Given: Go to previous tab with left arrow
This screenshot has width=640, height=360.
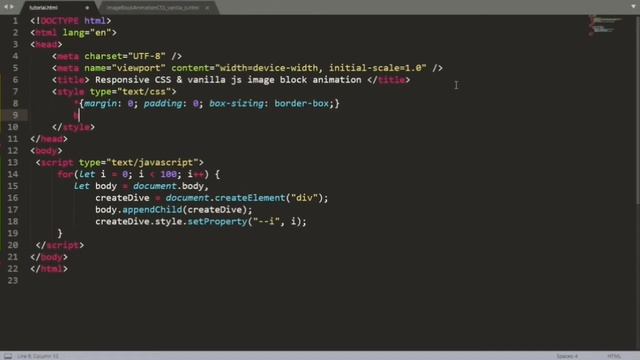Looking at the screenshot, I should tap(6, 7).
